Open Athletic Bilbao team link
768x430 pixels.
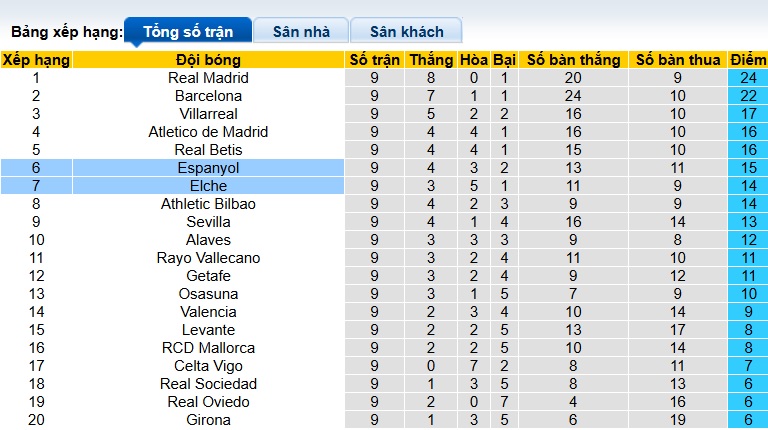[208, 204]
